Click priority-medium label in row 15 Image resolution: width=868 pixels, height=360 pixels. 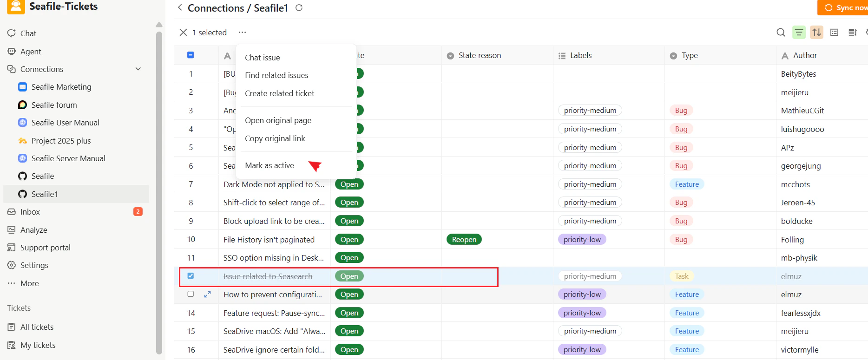tap(590, 331)
